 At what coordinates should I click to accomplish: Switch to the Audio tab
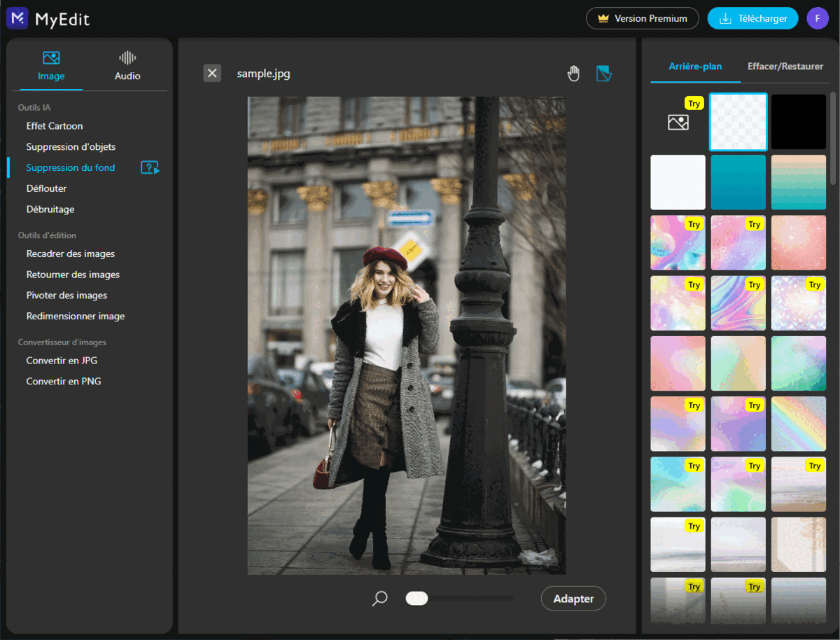pos(127,66)
